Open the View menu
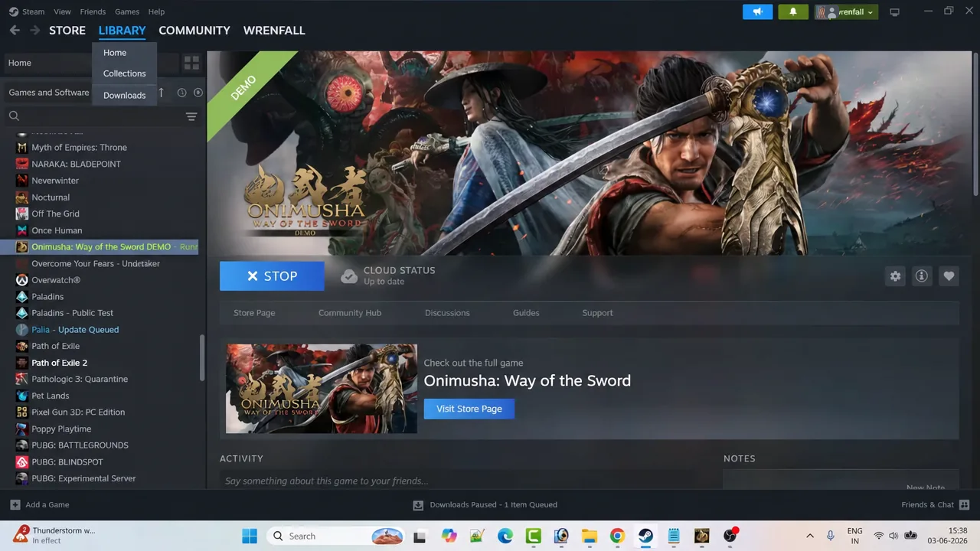 62,11
